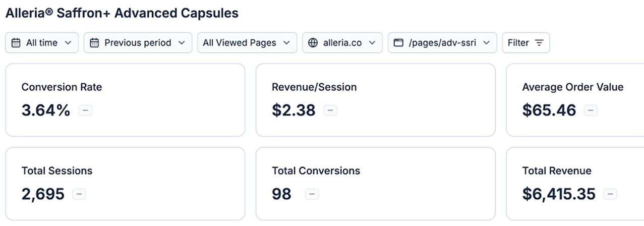The height and width of the screenshot is (226, 644).
Task: Click the browser window icon beside /pages/adv-ssri
Action: pyautogui.click(x=398, y=43)
